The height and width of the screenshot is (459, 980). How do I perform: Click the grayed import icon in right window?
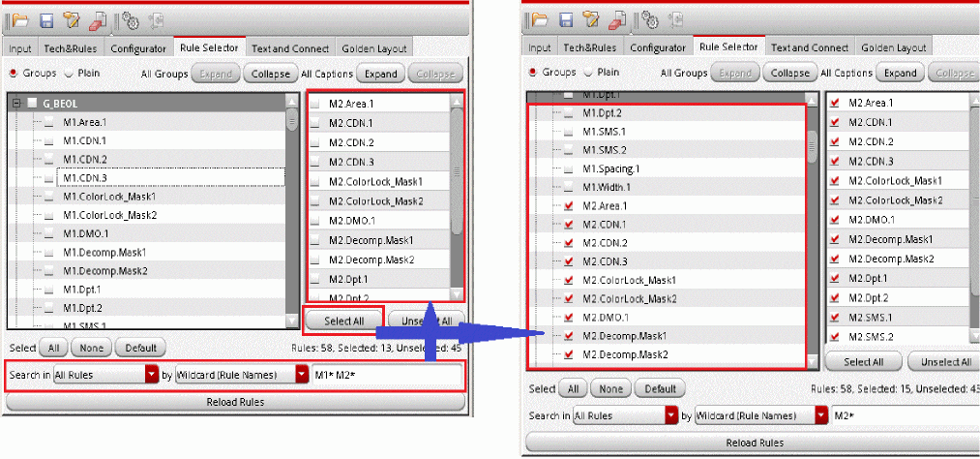675,20
